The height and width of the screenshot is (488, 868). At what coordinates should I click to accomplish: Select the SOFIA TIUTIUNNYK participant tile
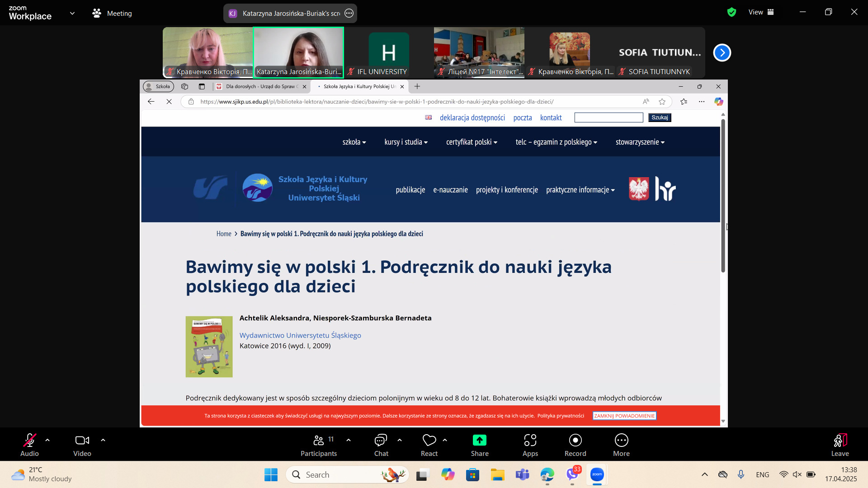660,52
